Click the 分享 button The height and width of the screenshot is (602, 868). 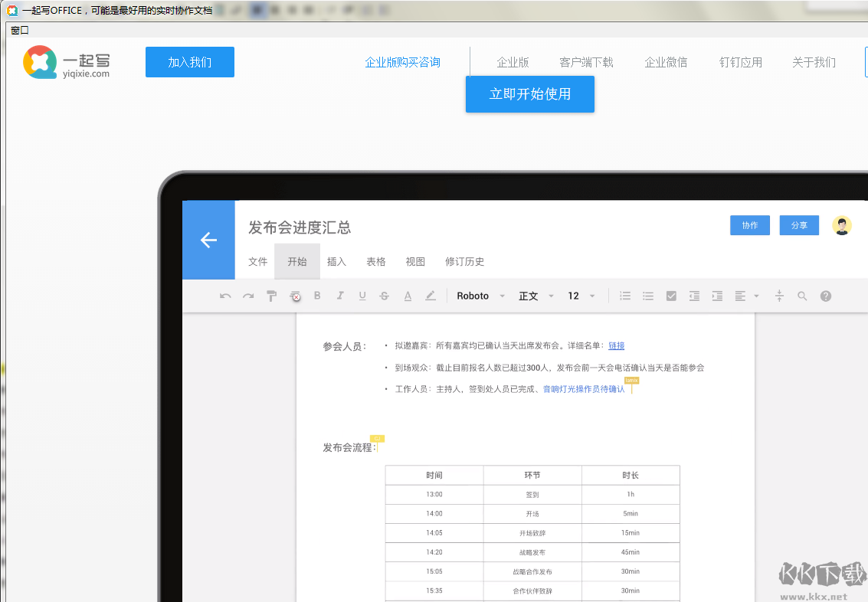(799, 225)
